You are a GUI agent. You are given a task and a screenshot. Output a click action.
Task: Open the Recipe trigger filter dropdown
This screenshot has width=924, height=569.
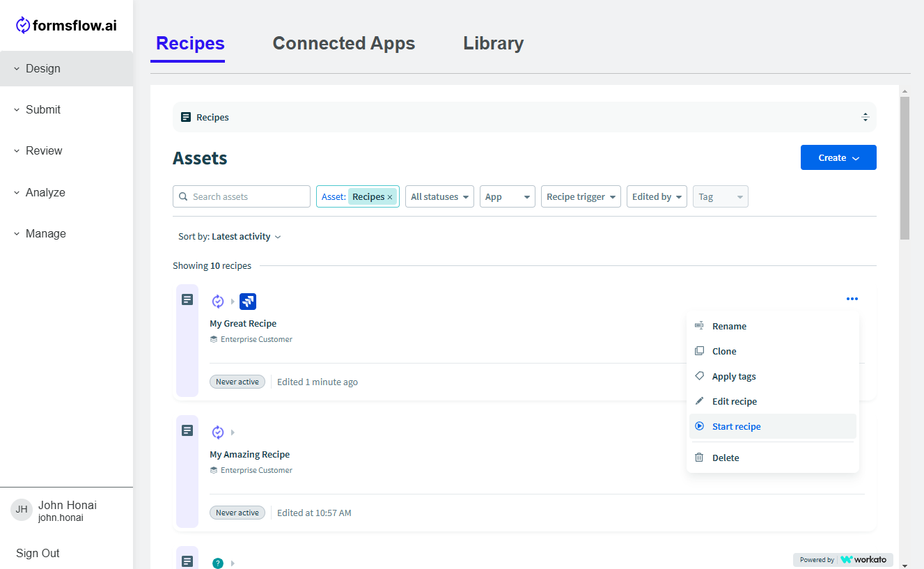coord(581,196)
